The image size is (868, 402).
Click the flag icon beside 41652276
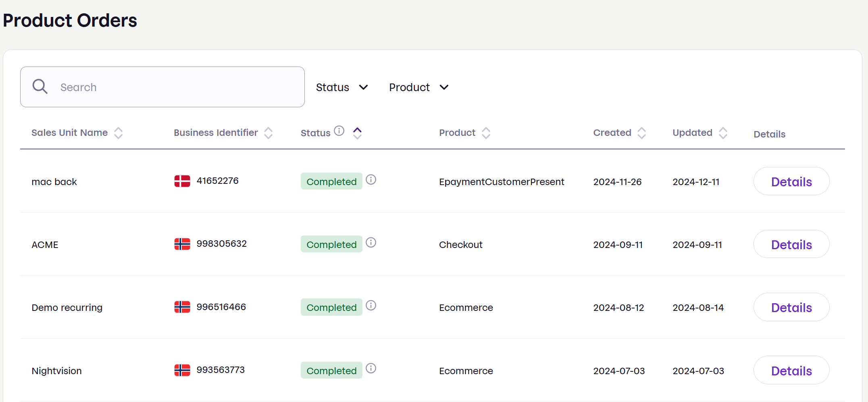(182, 181)
